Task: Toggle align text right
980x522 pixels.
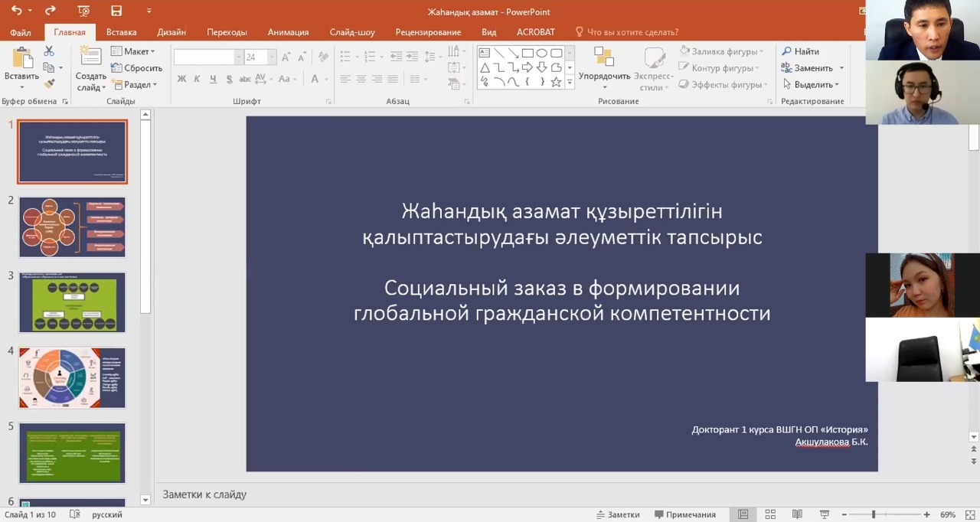Action: click(377, 79)
